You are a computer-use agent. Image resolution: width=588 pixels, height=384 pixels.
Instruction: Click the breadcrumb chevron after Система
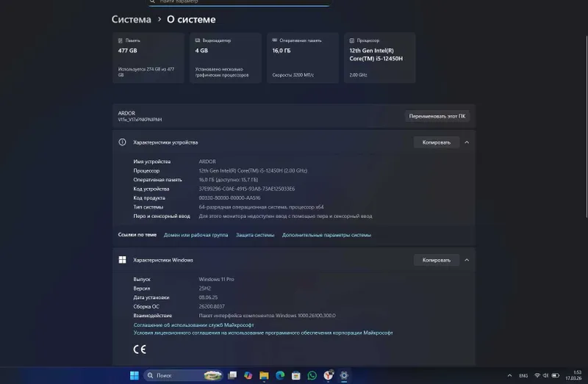tap(159, 19)
